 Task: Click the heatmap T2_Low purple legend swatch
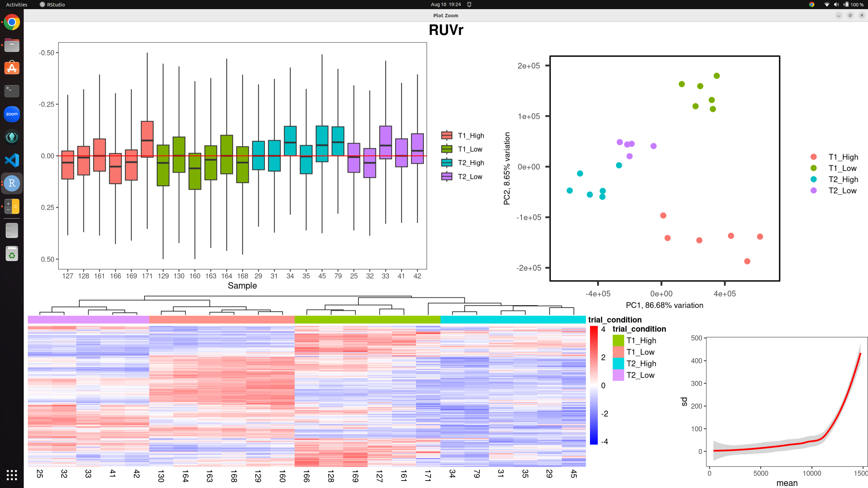618,375
